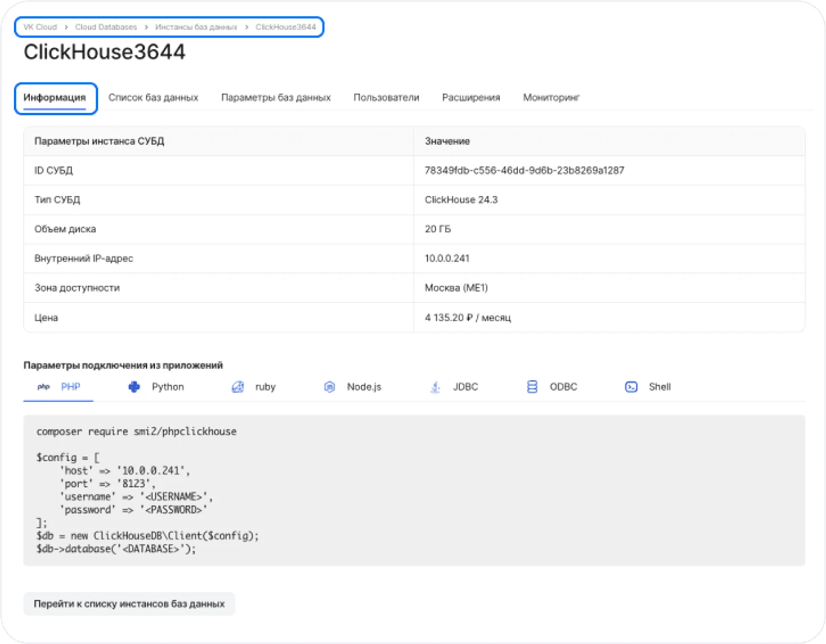Click the ODBC database icon

[x=532, y=387]
